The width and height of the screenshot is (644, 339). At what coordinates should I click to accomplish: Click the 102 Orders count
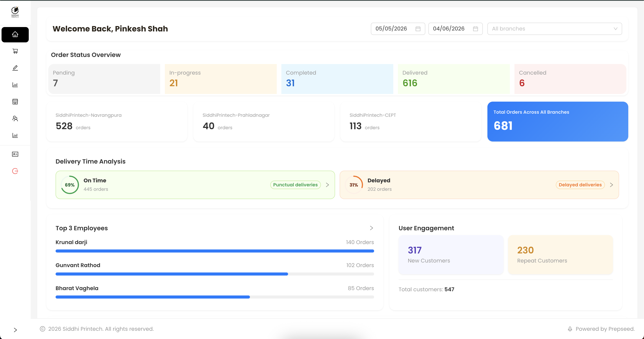[360, 265]
